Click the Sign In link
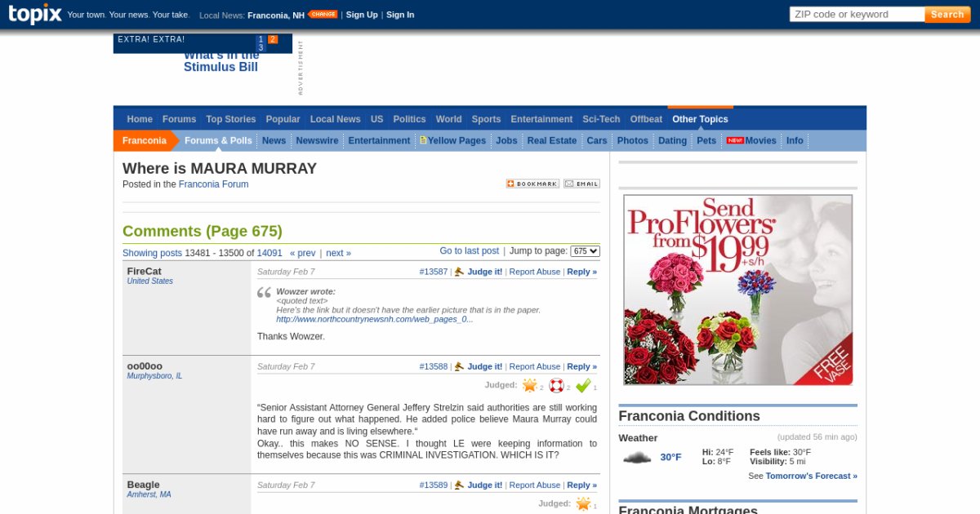Image resolution: width=980 pixels, height=514 pixels. [x=400, y=15]
